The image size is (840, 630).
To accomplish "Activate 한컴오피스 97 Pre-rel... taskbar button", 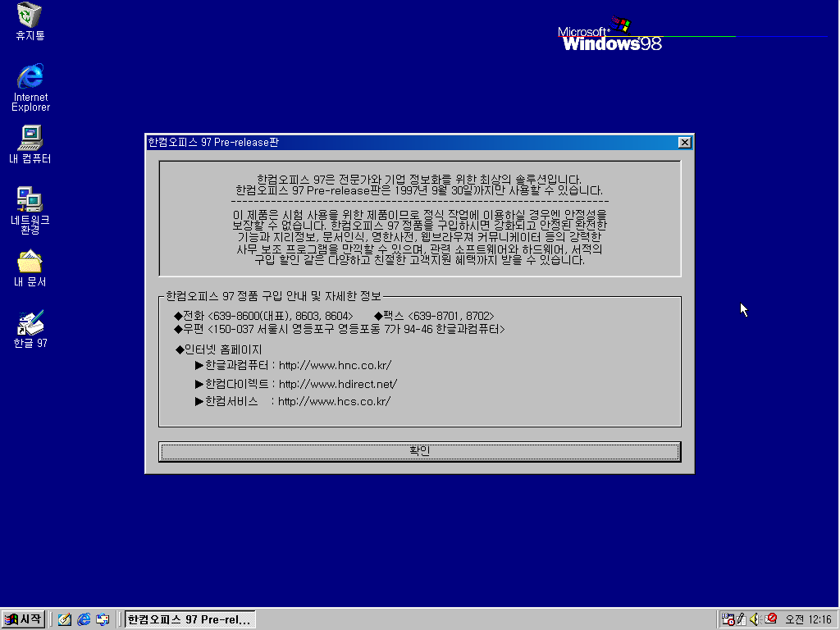I will (189, 619).
